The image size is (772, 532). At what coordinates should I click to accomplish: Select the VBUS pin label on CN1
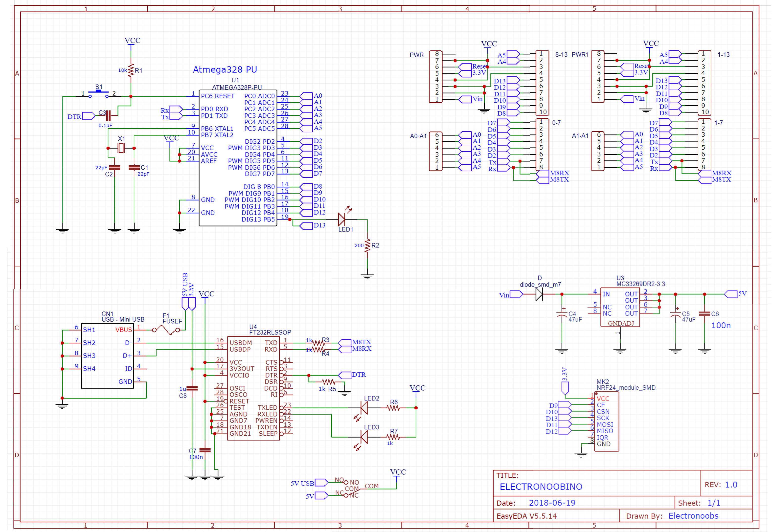[x=124, y=330]
